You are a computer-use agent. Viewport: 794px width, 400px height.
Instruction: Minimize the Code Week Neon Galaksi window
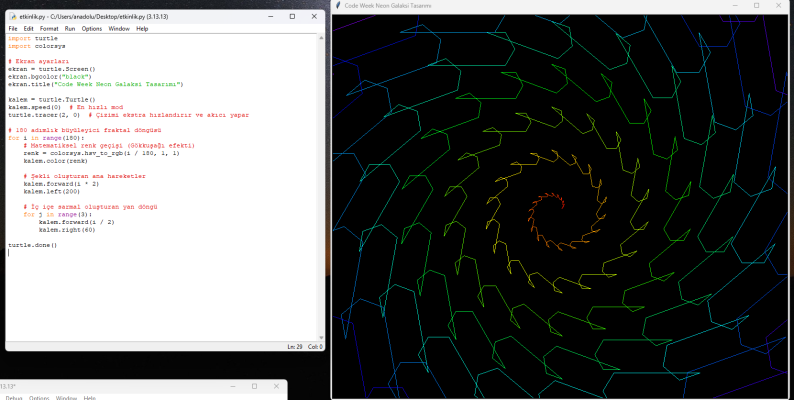(x=735, y=6)
